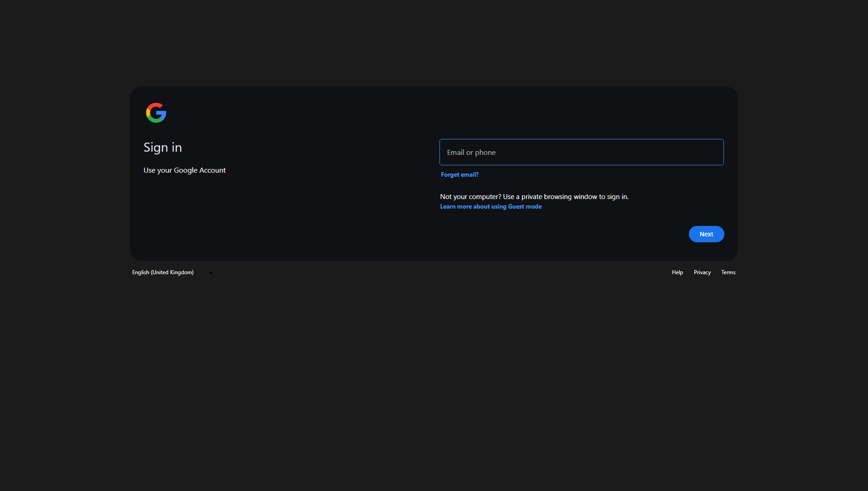Open the Help link in the footer

(677, 272)
